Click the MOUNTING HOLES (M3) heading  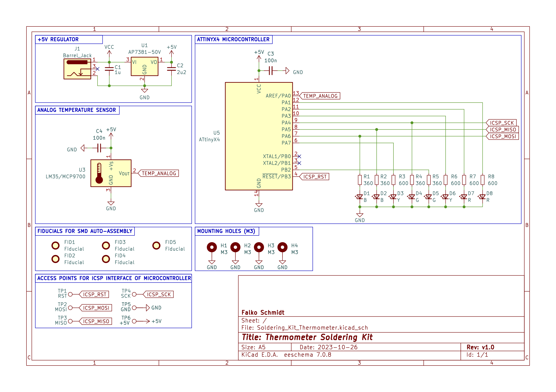point(226,231)
